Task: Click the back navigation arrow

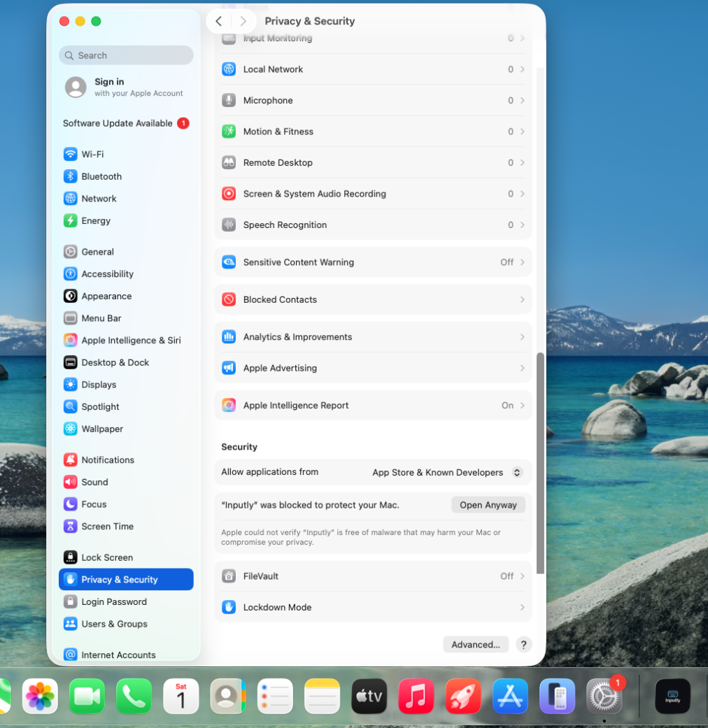Action: tap(219, 21)
